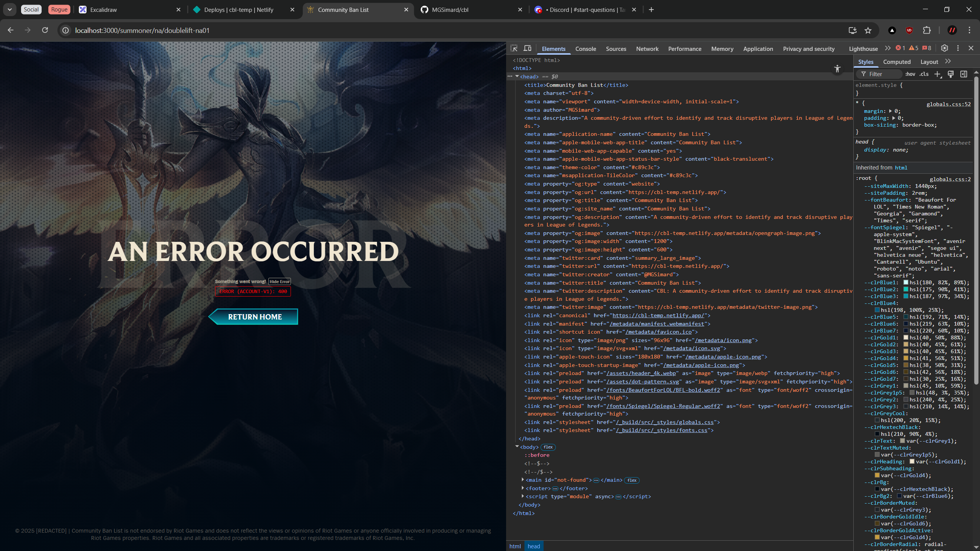Select the html breadcrumb at the bottom
The height and width of the screenshot is (551, 980).
pyautogui.click(x=515, y=546)
